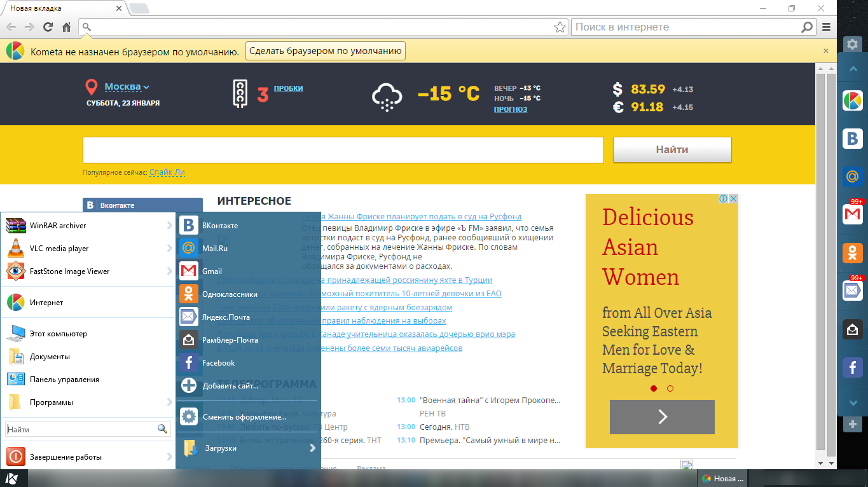This screenshot has width=868, height=487.
Task: Open Mail.Ru in the start menu sites list
Action: (248, 249)
